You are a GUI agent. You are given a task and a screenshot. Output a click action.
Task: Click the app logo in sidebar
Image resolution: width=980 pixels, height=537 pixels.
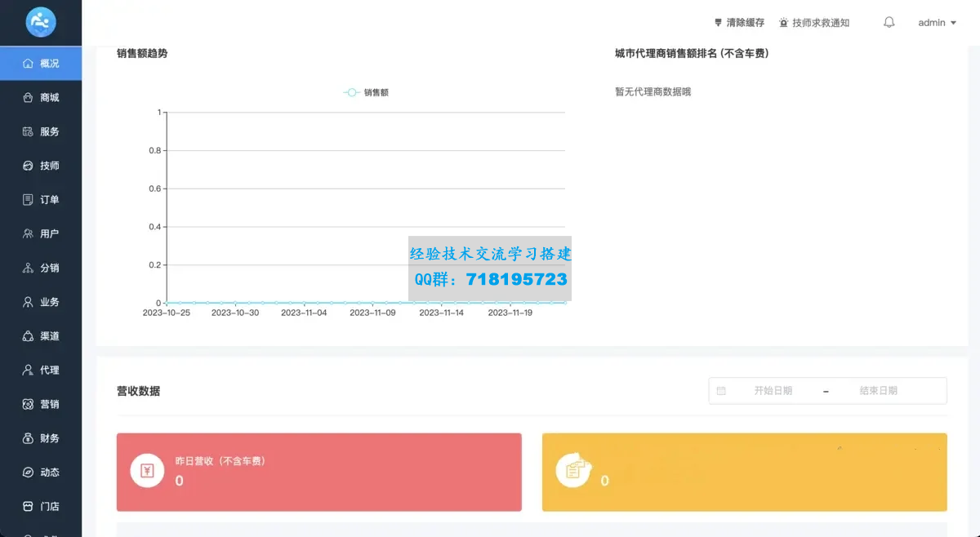[x=40, y=22]
